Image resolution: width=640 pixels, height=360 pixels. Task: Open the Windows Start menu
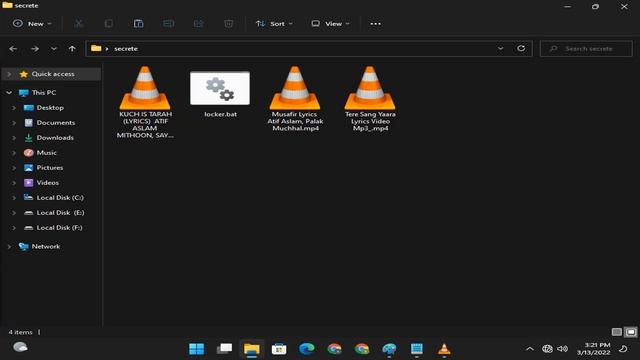(x=196, y=349)
